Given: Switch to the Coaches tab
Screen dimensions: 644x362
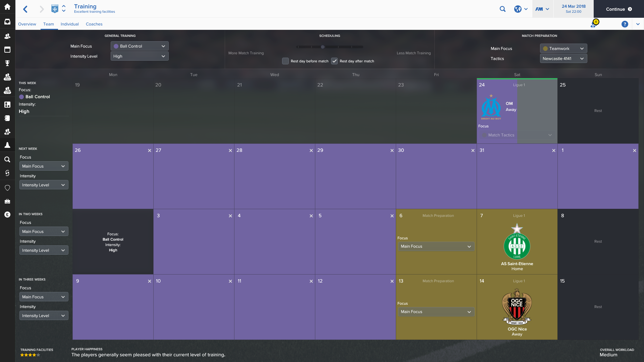Looking at the screenshot, I should click(94, 24).
